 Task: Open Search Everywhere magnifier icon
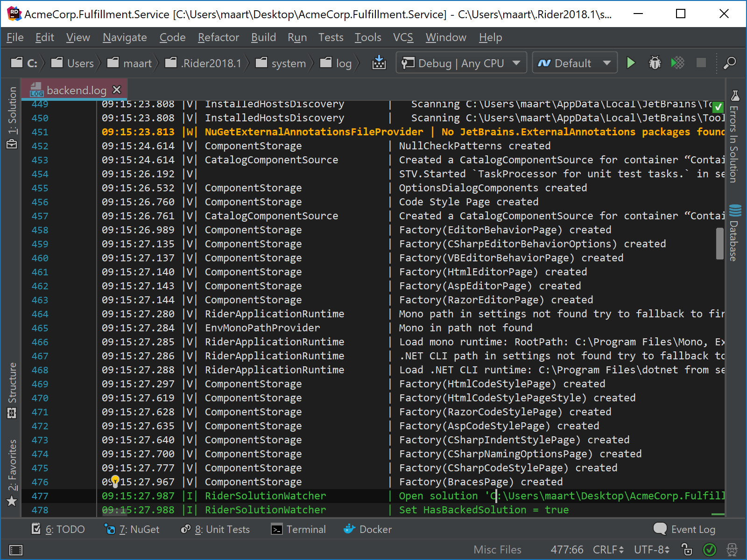coord(730,63)
